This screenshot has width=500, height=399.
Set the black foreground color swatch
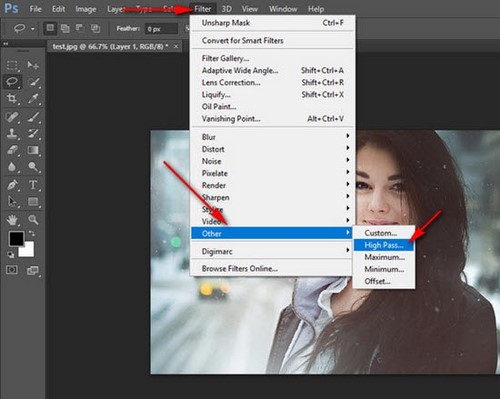point(16,239)
